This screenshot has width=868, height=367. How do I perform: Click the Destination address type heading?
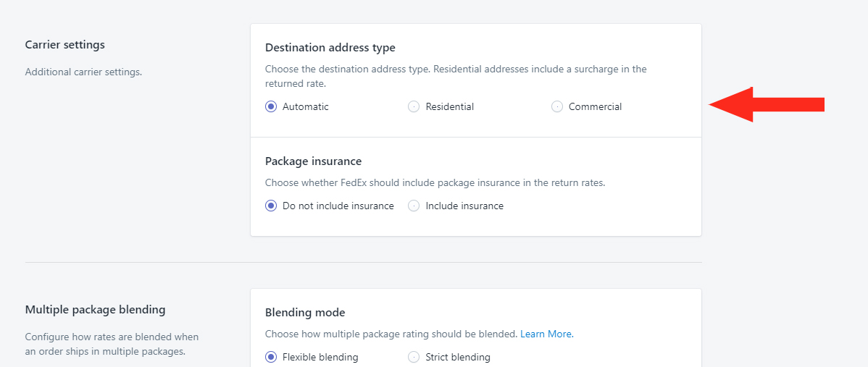(x=330, y=48)
